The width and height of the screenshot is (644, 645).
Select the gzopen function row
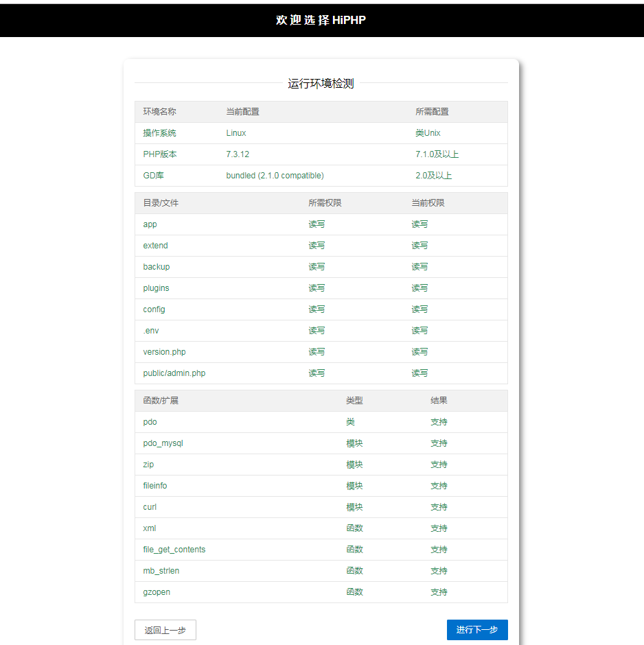pos(321,592)
